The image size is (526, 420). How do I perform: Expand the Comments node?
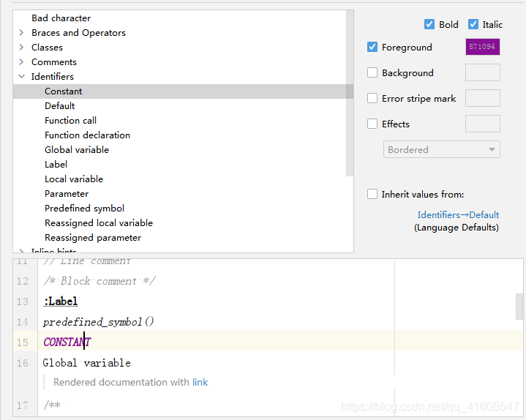click(x=21, y=62)
